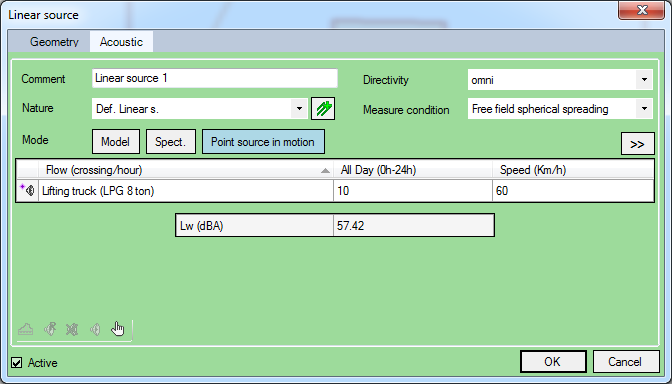Image resolution: width=672 pixels, height=384 pixels.
Task: Click the speaker row icon for Lifting truck
Action: pos(28,190)
